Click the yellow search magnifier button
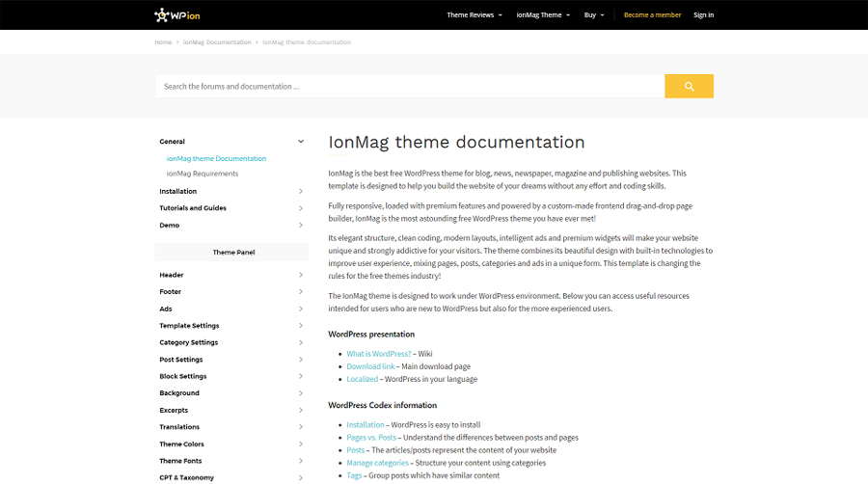Screen dimensions: 868x484 pyautogui.click(x=689, y=86)
